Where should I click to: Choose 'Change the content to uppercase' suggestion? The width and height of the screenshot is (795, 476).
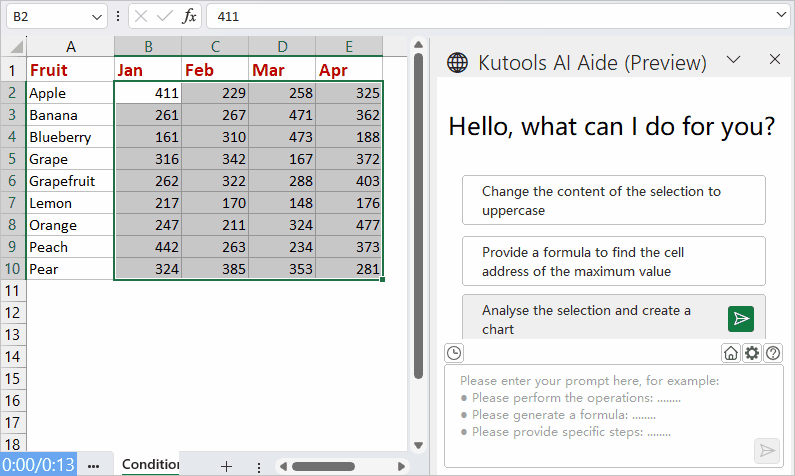pyautogui.click(x=614, y=200)
